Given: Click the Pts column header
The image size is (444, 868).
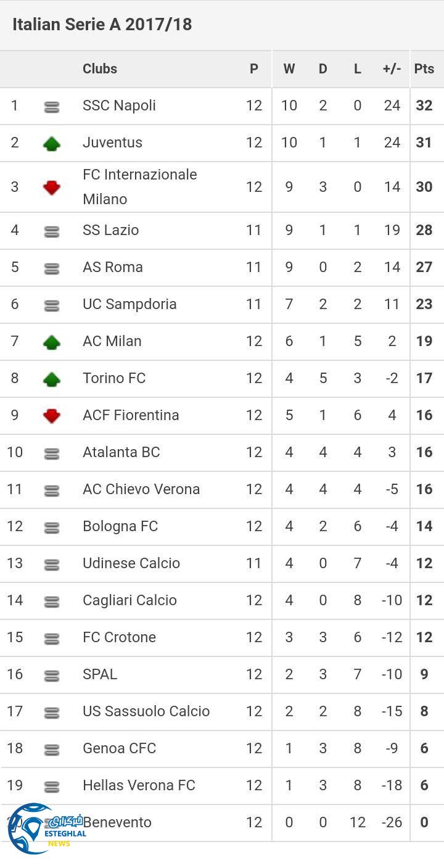Looking at the screenshot, I should (x=424, y=68).
